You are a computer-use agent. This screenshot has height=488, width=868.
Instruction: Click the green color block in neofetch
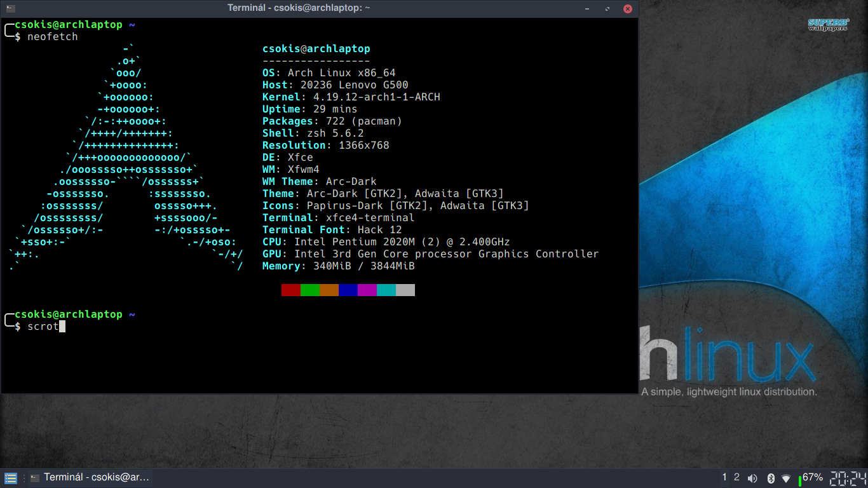pyautogui.click(x=310, y=290)
